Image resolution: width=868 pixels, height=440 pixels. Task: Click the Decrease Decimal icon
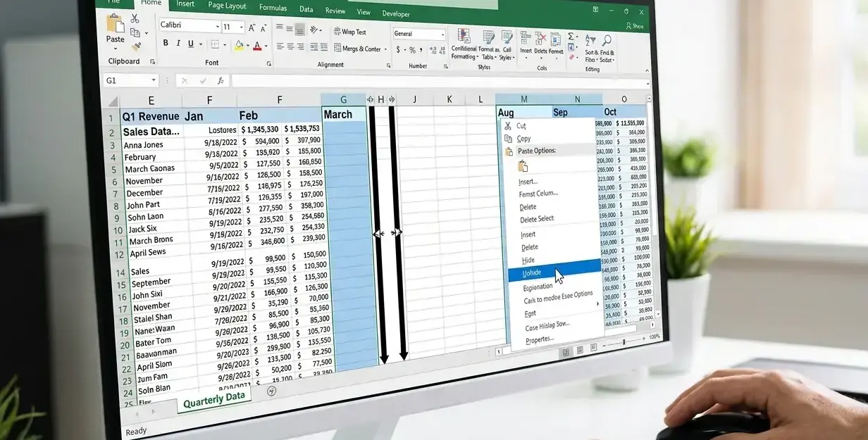click(x=442, y=50)
